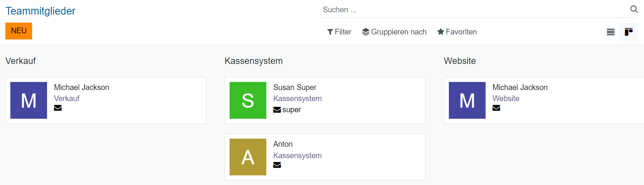The image size is (644, 185).
Task: Click envelope icon next to super
Action: [x=277, y=110]
